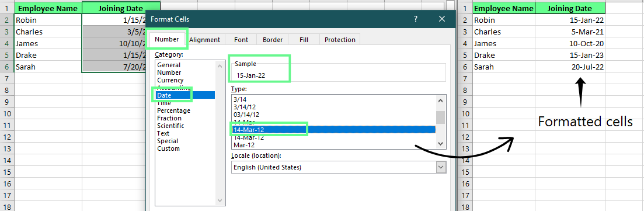Screen dimensions: 644x211
Task: Select cell Sarah in left sheet
Action: (x=48, y=67)
